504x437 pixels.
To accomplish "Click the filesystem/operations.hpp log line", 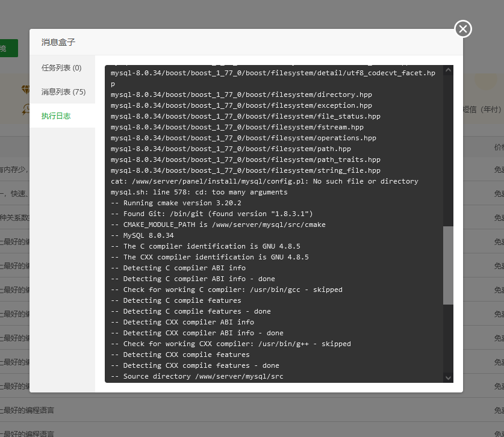I will point(243,138).
